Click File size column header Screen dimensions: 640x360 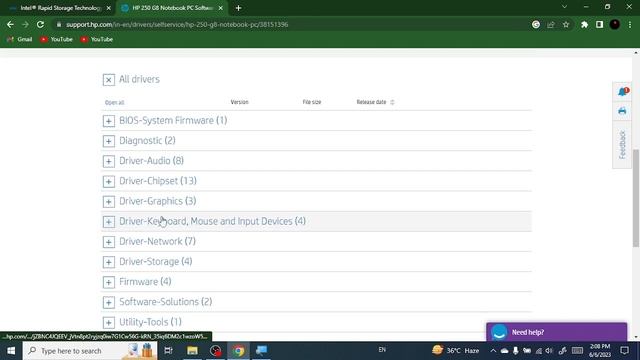312,102
